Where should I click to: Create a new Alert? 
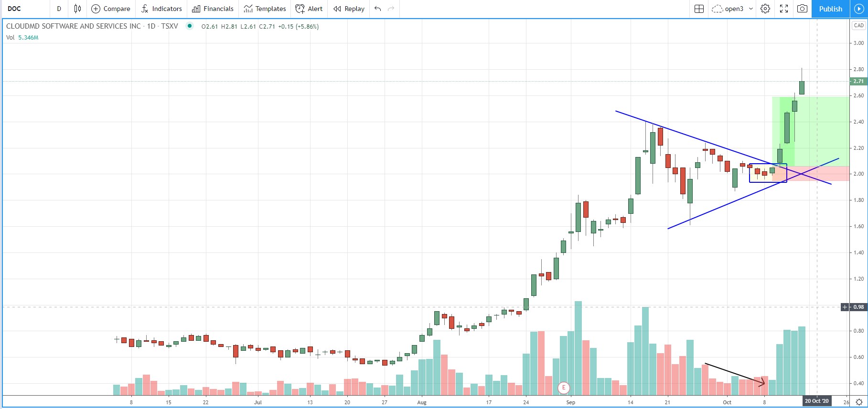(x=309, y=9)
